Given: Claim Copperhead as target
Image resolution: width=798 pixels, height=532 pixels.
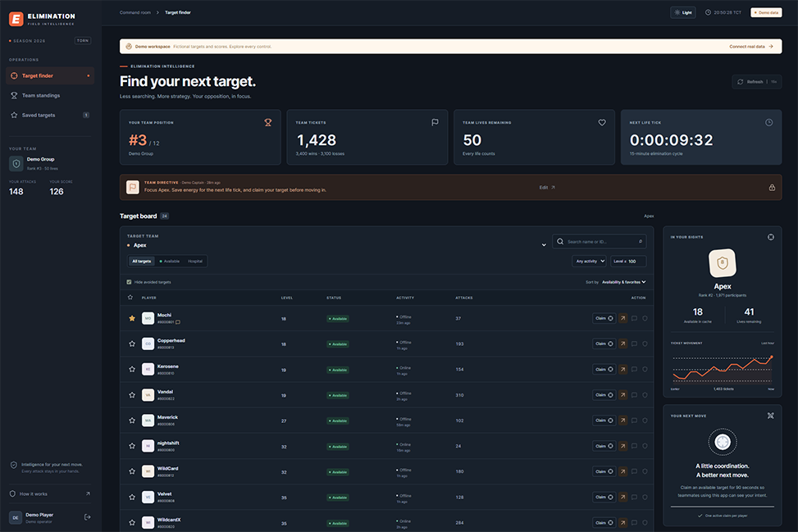Looking at the screenshot, I should (604, 343).
